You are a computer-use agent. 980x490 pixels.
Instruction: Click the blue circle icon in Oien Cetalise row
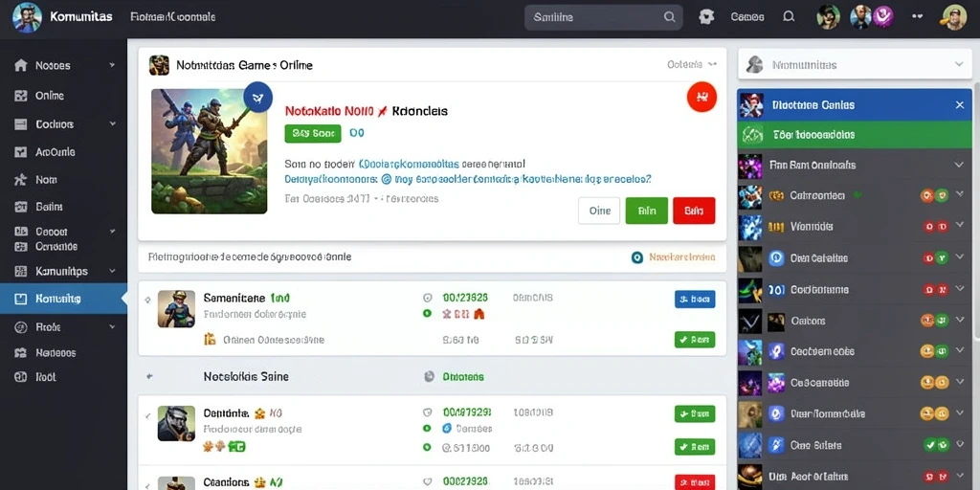point(776,257)
